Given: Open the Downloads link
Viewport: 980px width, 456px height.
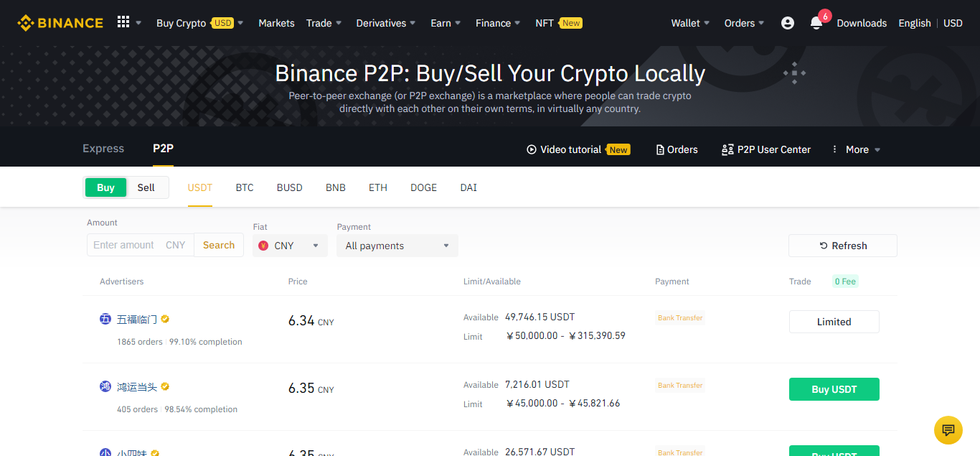Looking at the screenshot, I should (x=862, y=23).
